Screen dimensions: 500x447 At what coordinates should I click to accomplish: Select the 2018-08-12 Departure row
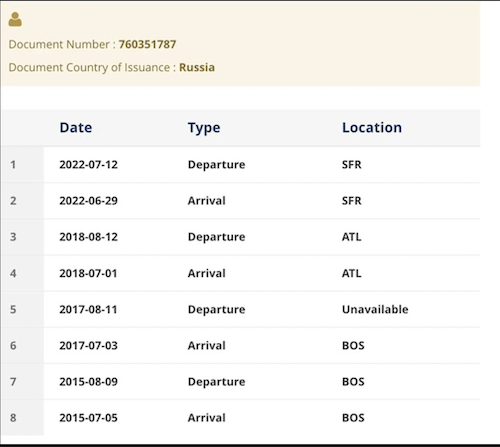(x=241, y=237)
